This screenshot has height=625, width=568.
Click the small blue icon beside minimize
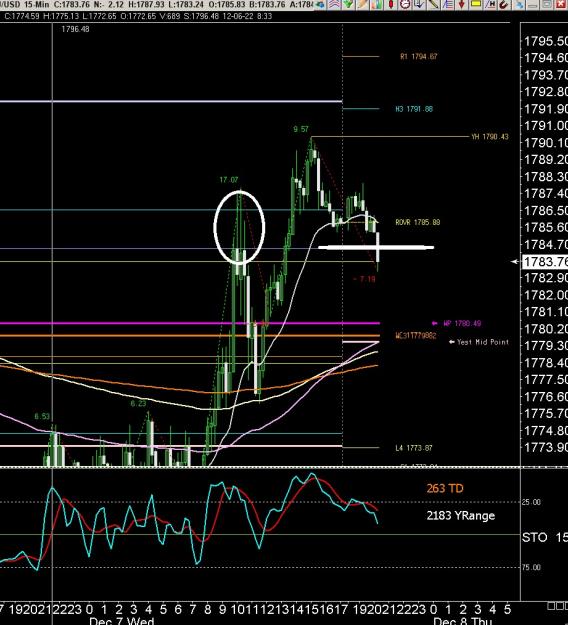tap(519, 4)
